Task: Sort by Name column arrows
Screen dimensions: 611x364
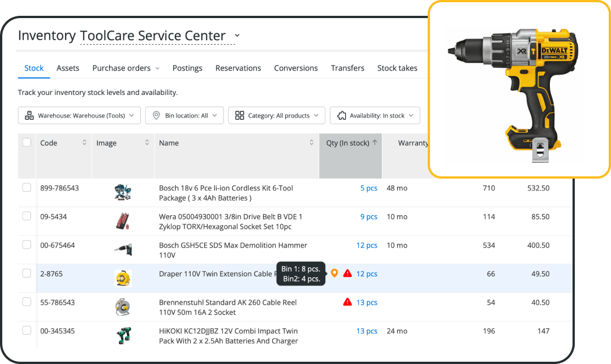Action: pos(312,142)
